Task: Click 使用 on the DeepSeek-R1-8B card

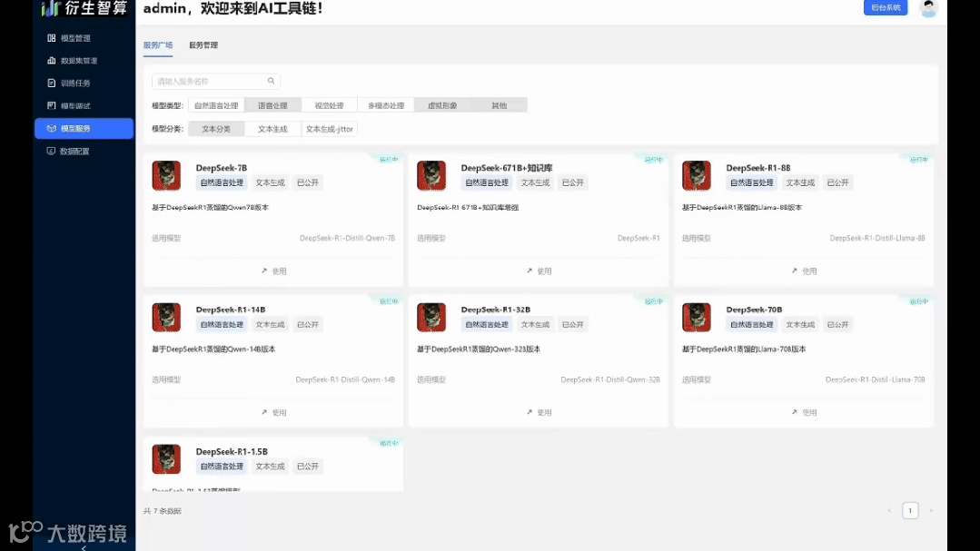Action: click(x=804, y=271)
